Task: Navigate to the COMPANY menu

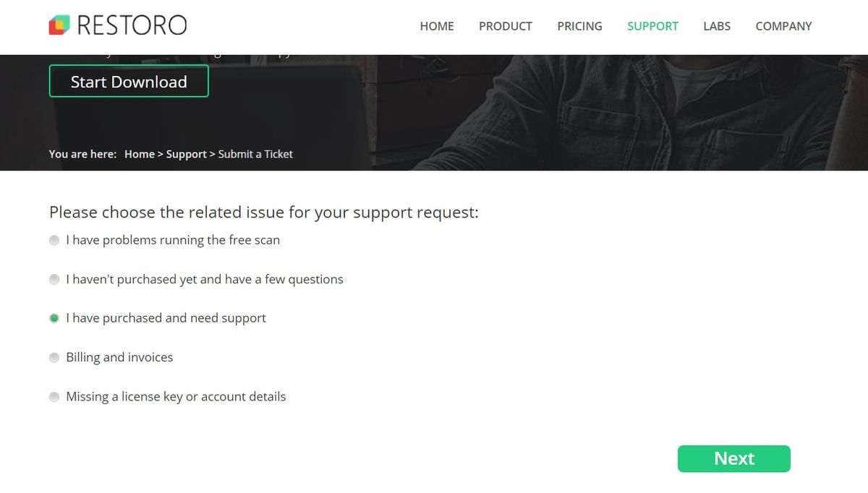Action: [x=783, y=26]
